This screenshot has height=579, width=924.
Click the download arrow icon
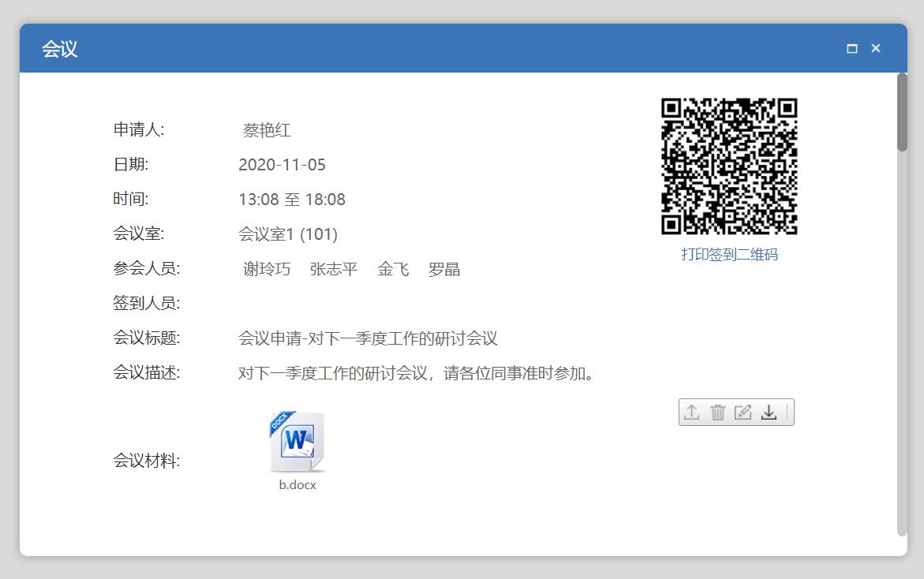click(769, 412)
